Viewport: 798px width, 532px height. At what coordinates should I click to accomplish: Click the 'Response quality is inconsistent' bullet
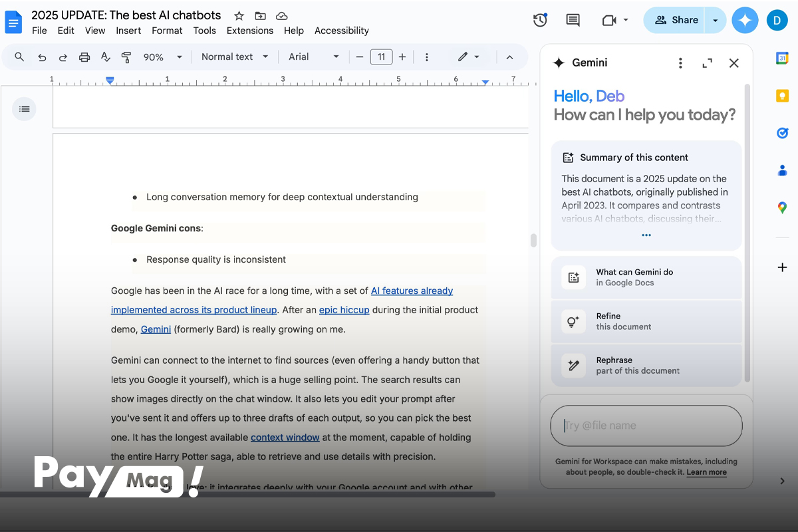[x=216, y=259]
